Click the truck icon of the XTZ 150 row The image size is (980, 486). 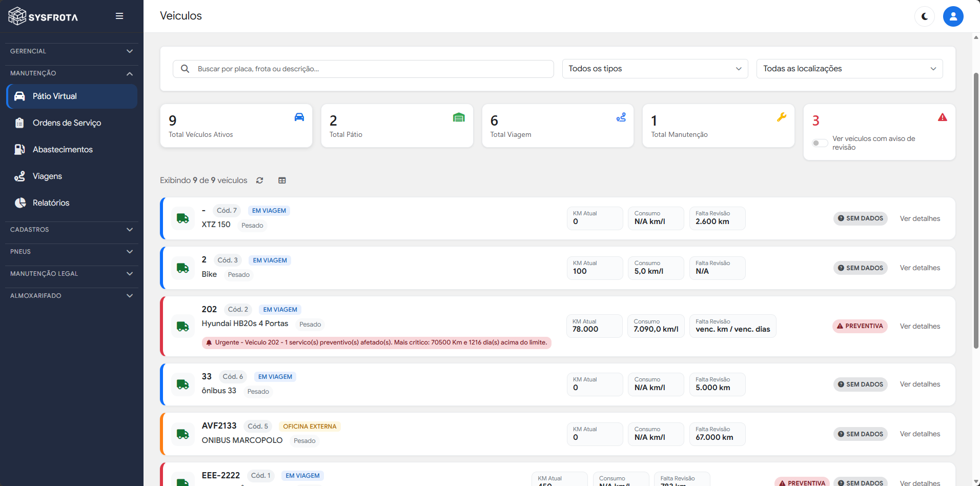click(183, 218)
